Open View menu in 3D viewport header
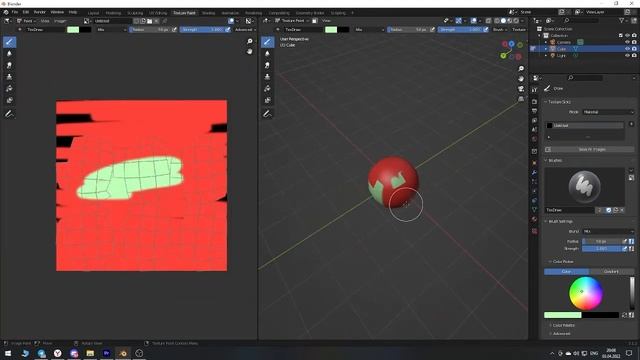 pyautogui.click(x=327, y=20)
